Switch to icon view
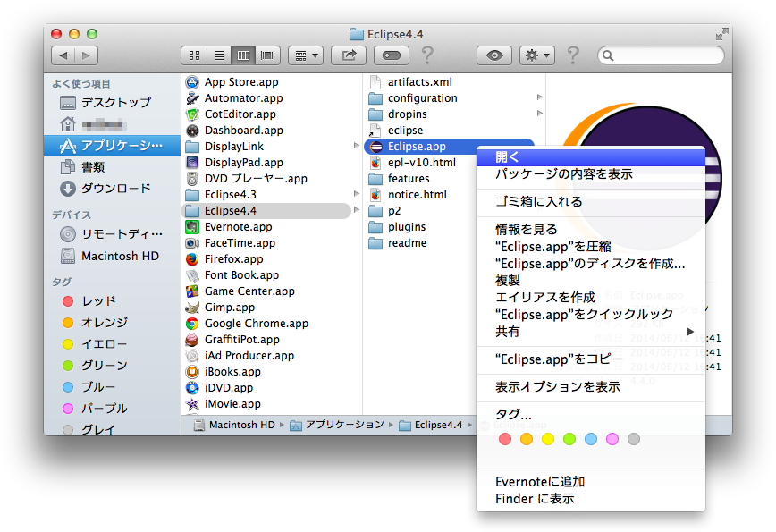Image resolution: width=776 pixels, height=532 pixels. pos(194,55)
